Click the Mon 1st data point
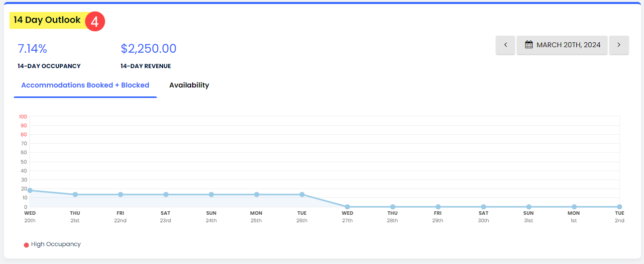The width and height of the screenshot is (644, 264). coord(574,207)
